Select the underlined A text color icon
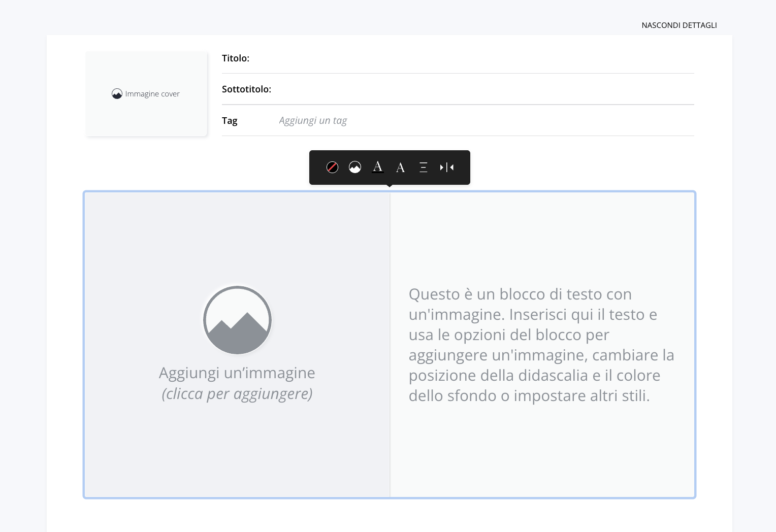Screen dimensions: 776x532 click(x=378, y=168)
